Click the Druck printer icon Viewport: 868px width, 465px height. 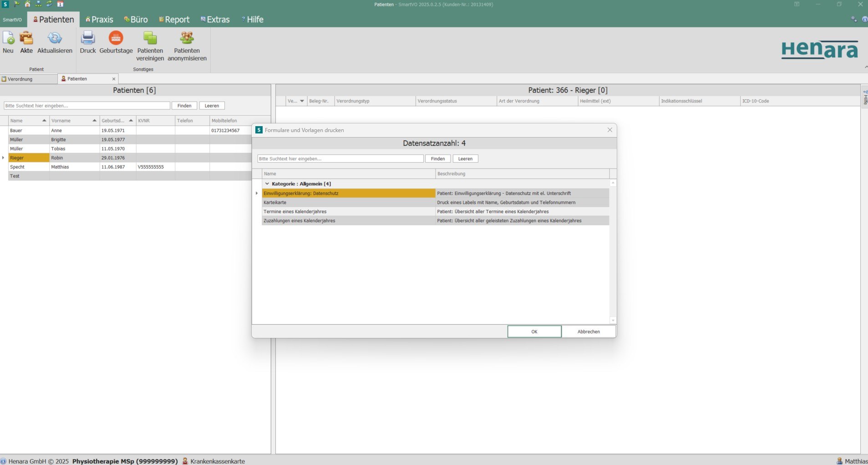coord(87,38)
